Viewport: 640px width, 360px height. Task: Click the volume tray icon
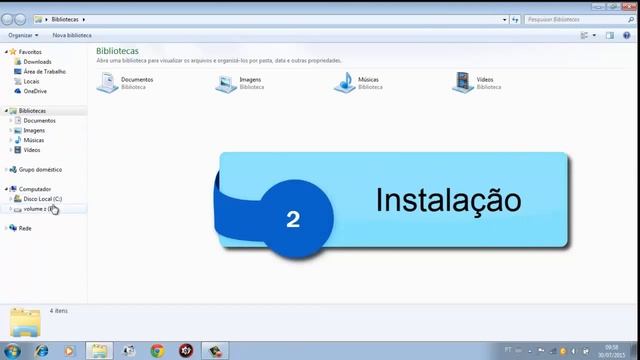tap(573, 351)
